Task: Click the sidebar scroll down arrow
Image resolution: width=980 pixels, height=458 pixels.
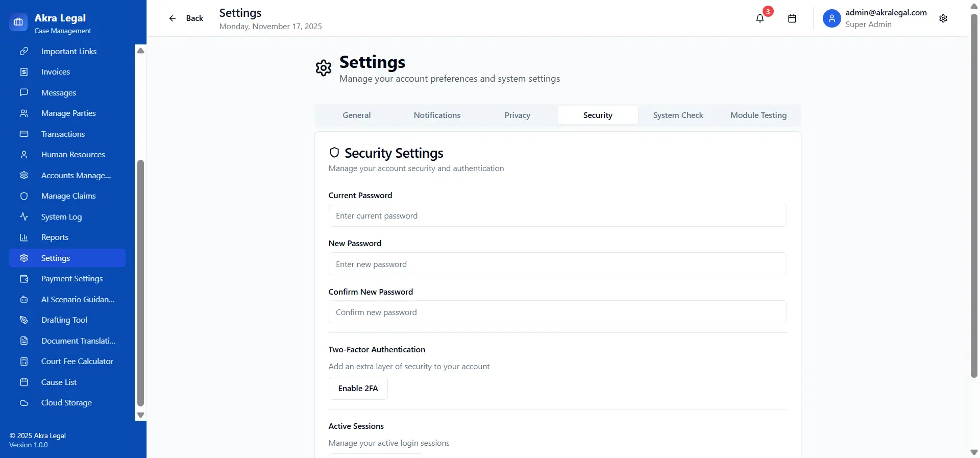Action: click(x=141, y=415)
